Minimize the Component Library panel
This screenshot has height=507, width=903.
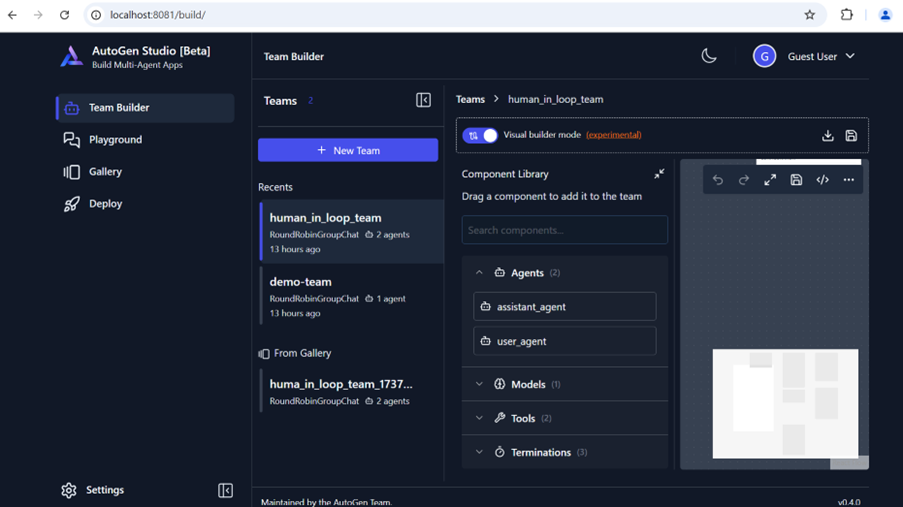point(659,174)
